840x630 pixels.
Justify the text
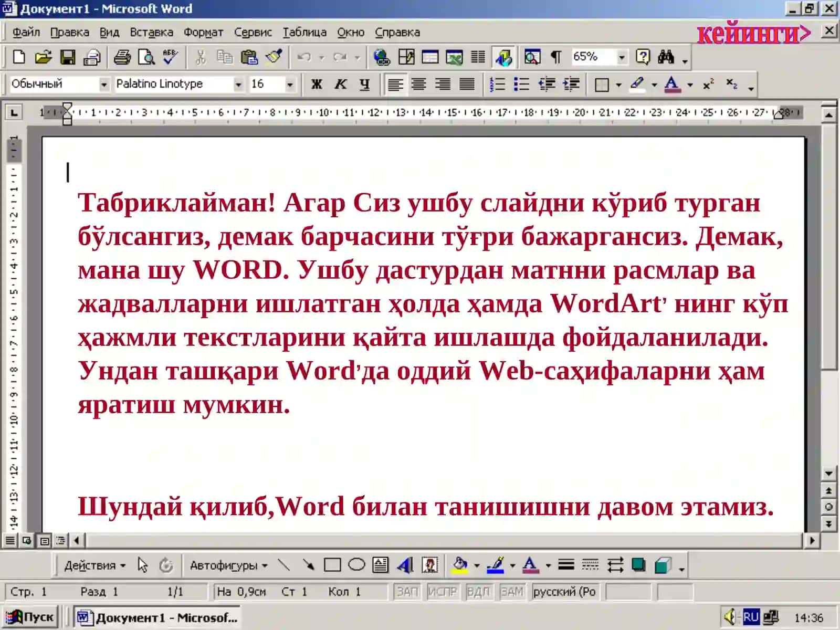pos(467,84)
